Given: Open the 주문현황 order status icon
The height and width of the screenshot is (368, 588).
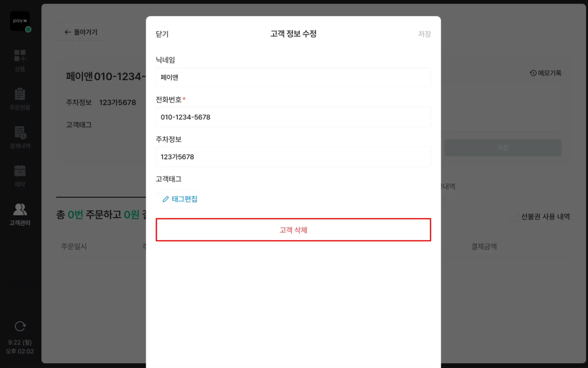Looking at the screenshot, I should [x=20, y=99].
